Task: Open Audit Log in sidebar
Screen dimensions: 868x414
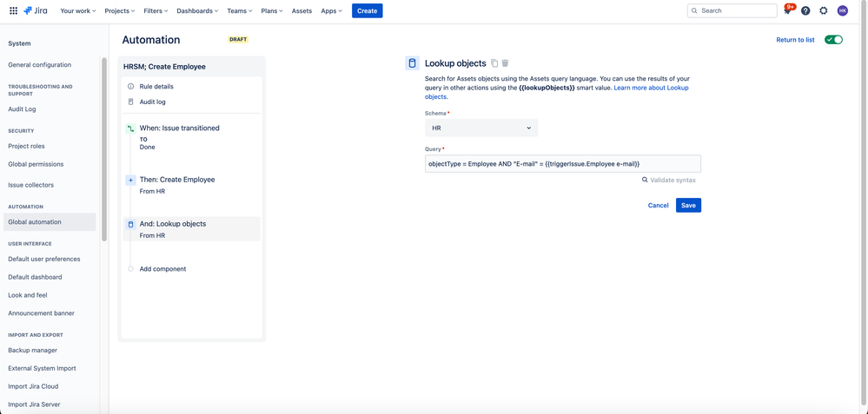Action: pyautogui.click(x=22, y=109)
